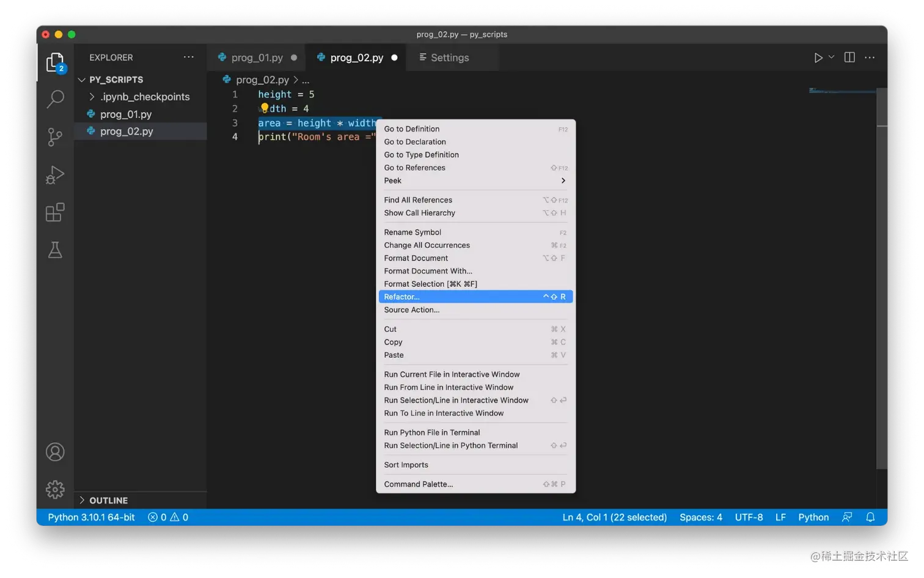The image size is (924, 578).
Task: Click the Split Editor Right icon
Action: (849, 57)
